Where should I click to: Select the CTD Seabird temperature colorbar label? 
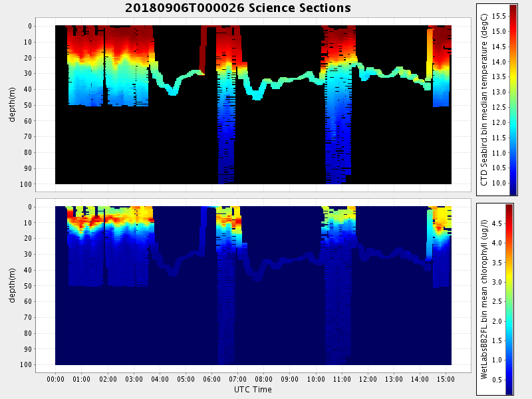tap(485, 99)
